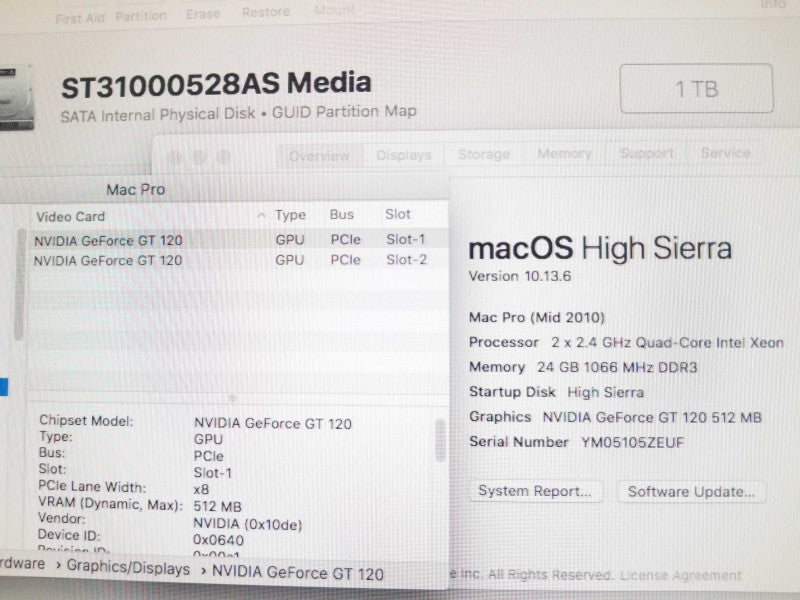The height and width of the screenshot is (600, 800).
Task: Click the Startup Disk High Sierra value
Action: tap(605, 392)
